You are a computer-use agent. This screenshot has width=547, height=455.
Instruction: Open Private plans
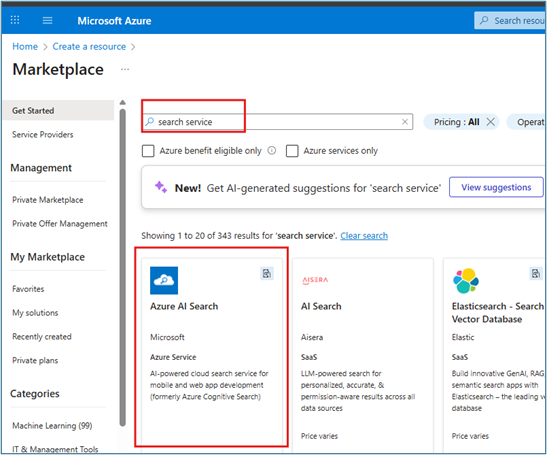pyautogui.click(x=35, y=360)
